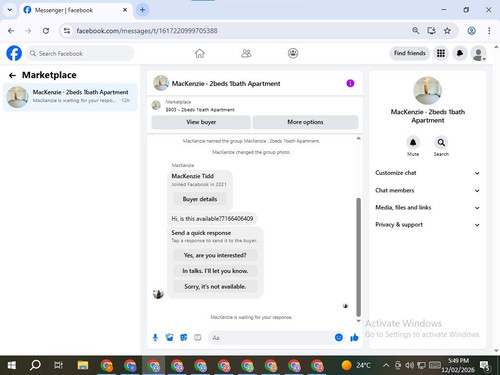Search in conversation with magnifier icon
The image size is (500, 375).
[441, 143]
